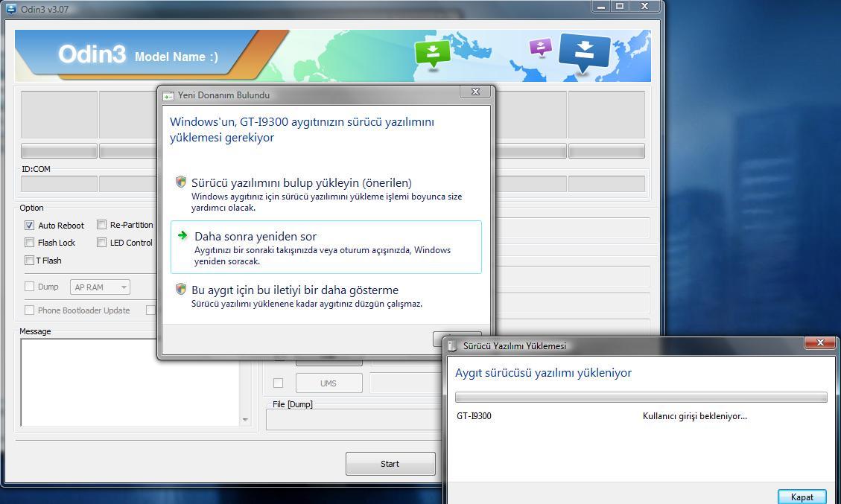Click the Odin3 Model Name banner text
This screenshot has width=841, height=504.
click(138, 54)
